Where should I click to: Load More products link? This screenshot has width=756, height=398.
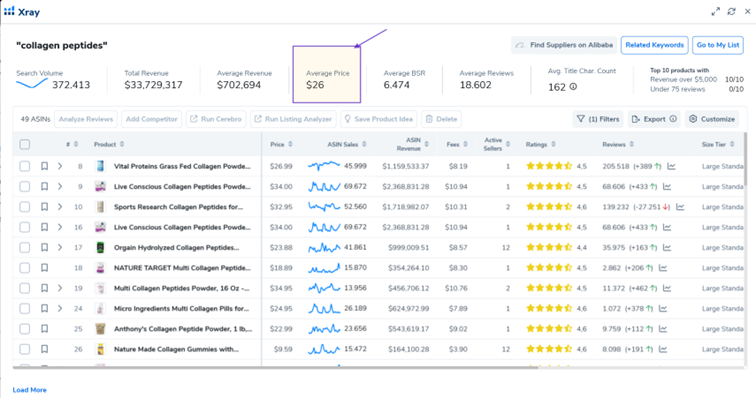point(29,390)
